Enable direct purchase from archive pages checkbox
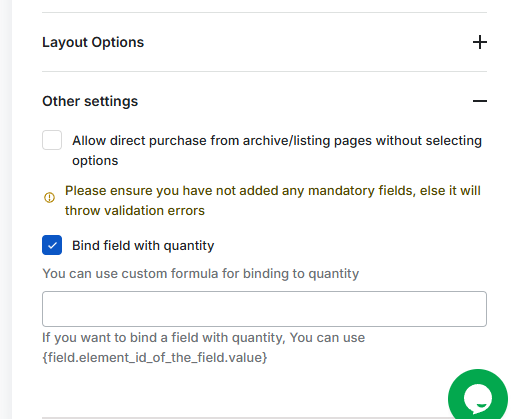Screen dimensions: 516x419 (x=52, y=140)
